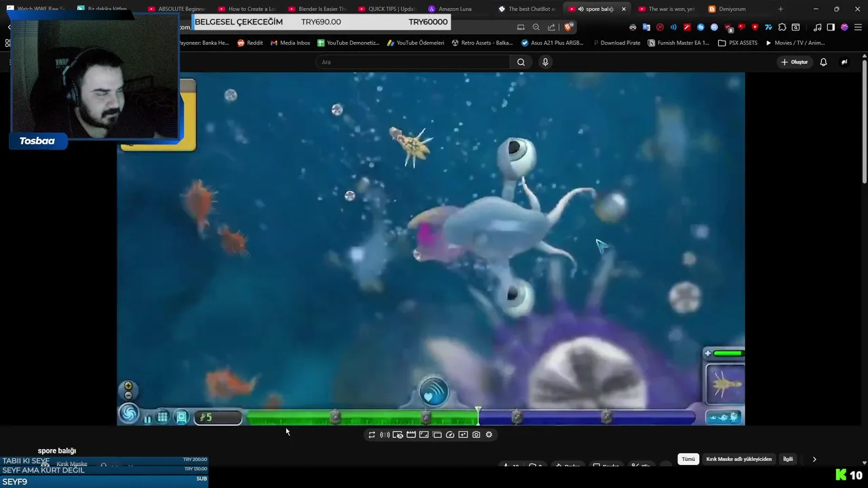
Task: Open the Media Inbox bookmark
Action: [x=290, y=43]
